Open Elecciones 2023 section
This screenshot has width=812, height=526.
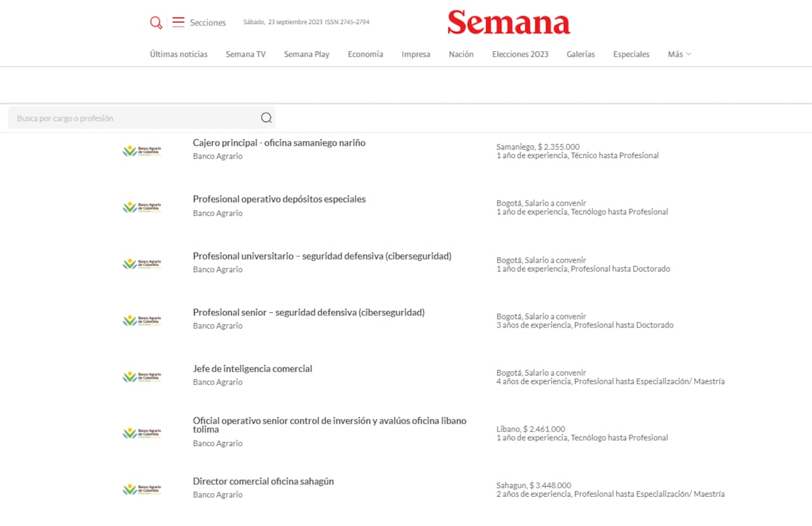click(520, 55)
